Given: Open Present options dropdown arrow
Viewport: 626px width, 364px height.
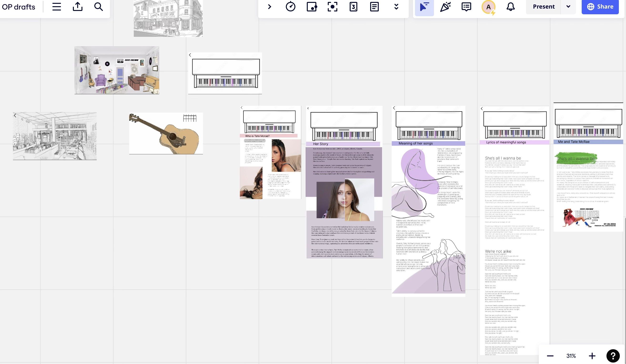Looking at the screenshot, I should [568, 7].
